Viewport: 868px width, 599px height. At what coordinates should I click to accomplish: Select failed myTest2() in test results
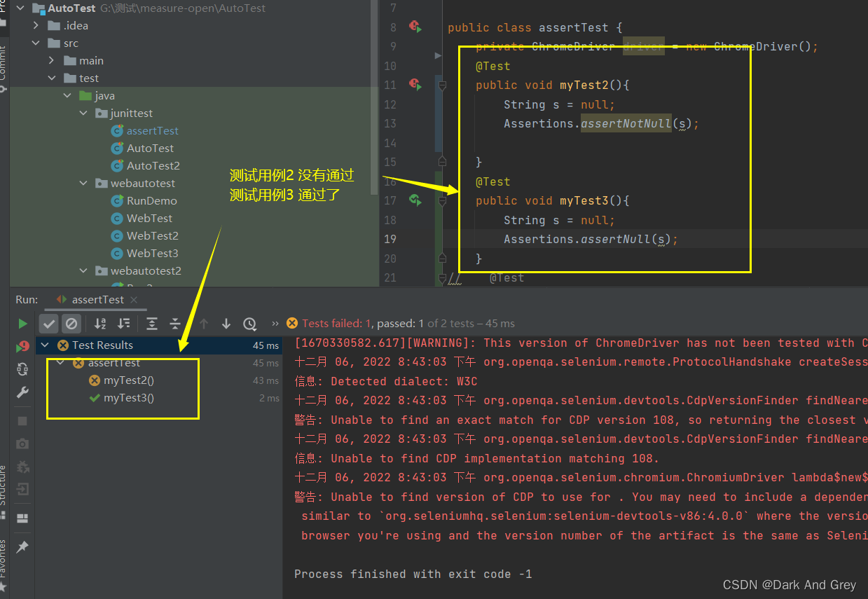(x=128, y=380)
